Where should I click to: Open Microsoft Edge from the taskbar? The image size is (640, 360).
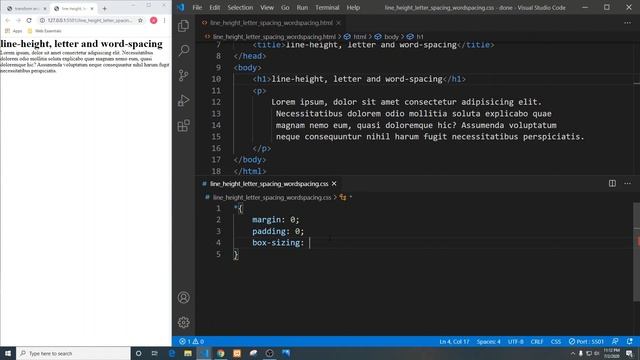[171, 353]
